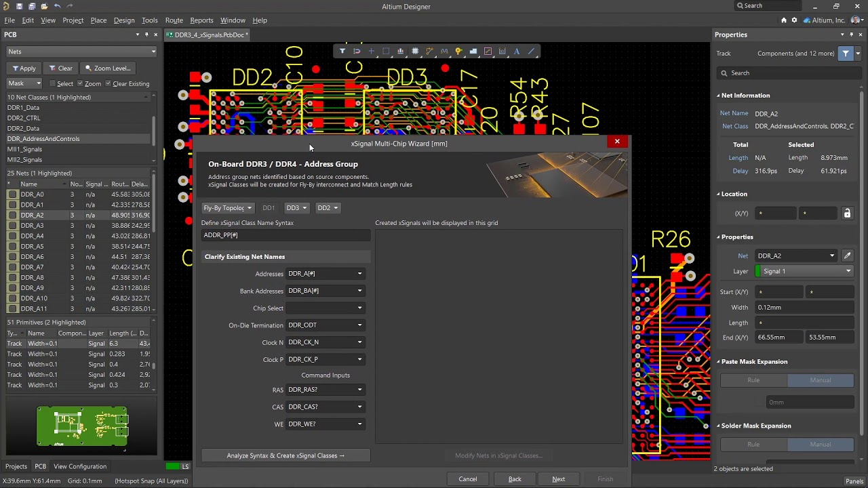Click the place component chip icon
868x488 pixels.
[x=415, y=51]
